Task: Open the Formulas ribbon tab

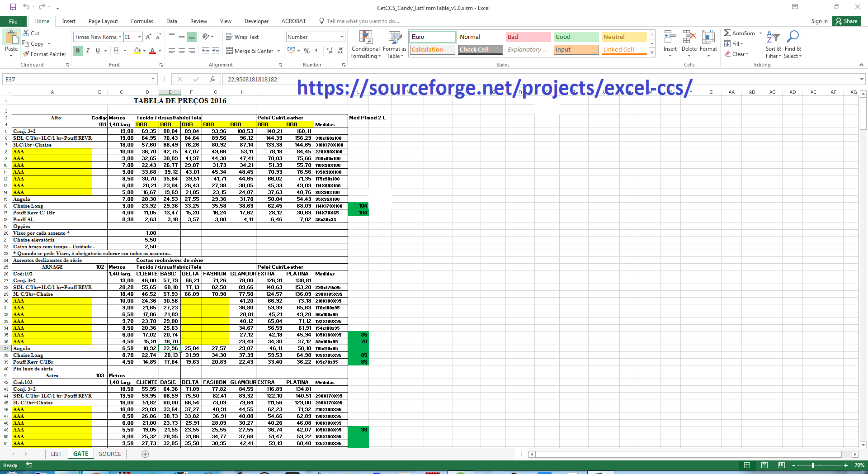Action: (x=142, y=21)
